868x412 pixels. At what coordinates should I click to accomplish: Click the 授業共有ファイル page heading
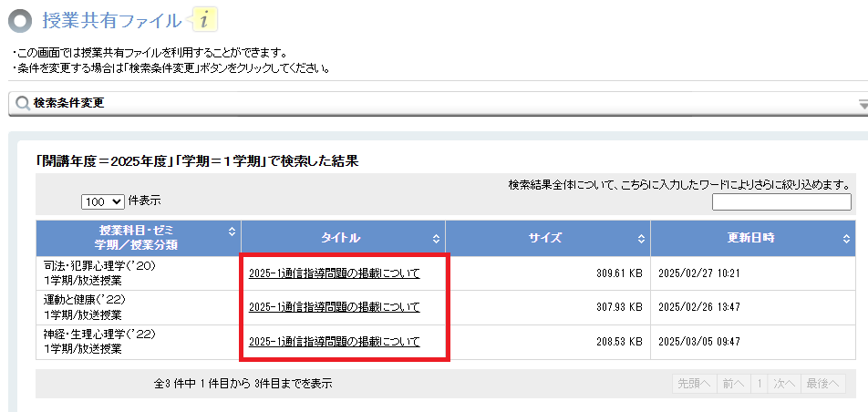(112, 21)
